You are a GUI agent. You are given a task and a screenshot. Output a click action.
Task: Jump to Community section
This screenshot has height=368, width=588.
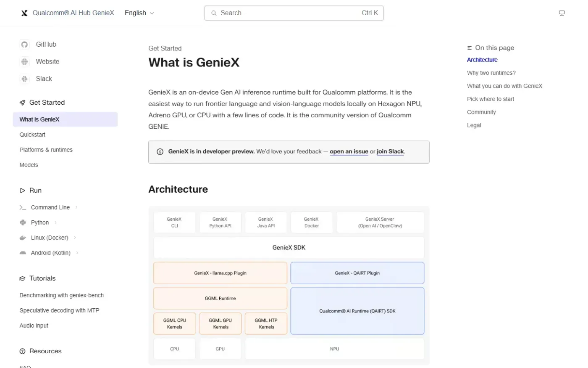[x=481, y=112]
